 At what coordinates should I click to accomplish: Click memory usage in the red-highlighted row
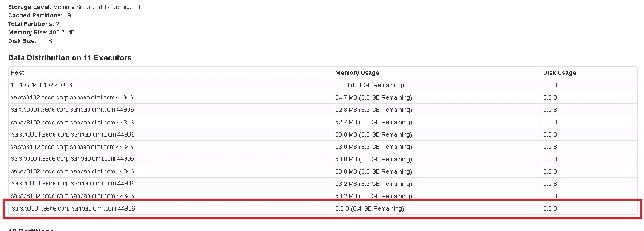pyautogui.click(x=369, y=208)
